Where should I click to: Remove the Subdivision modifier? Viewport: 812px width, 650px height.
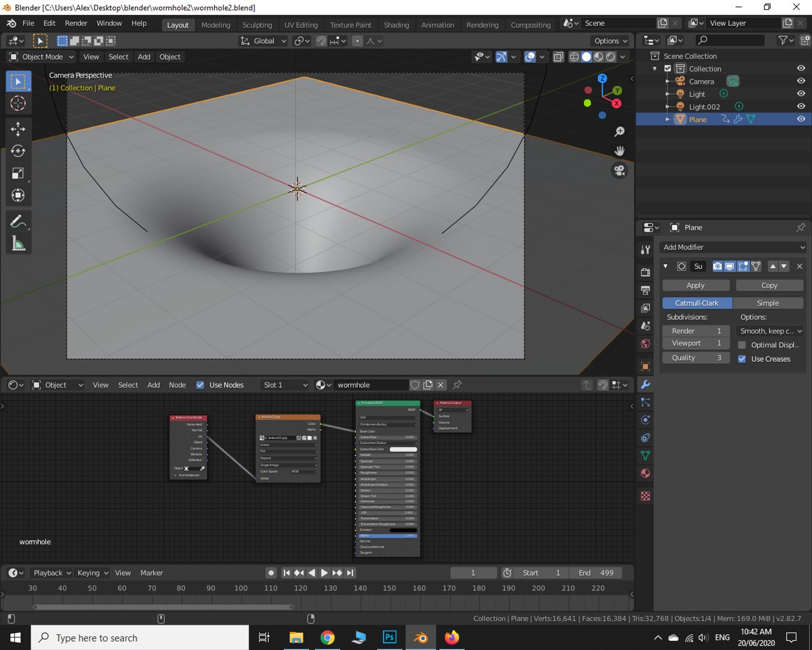(799, 267)
